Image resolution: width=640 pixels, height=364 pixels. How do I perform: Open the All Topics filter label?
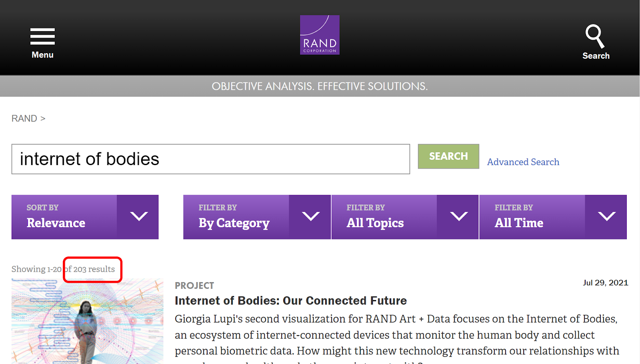tap(383, 217)
